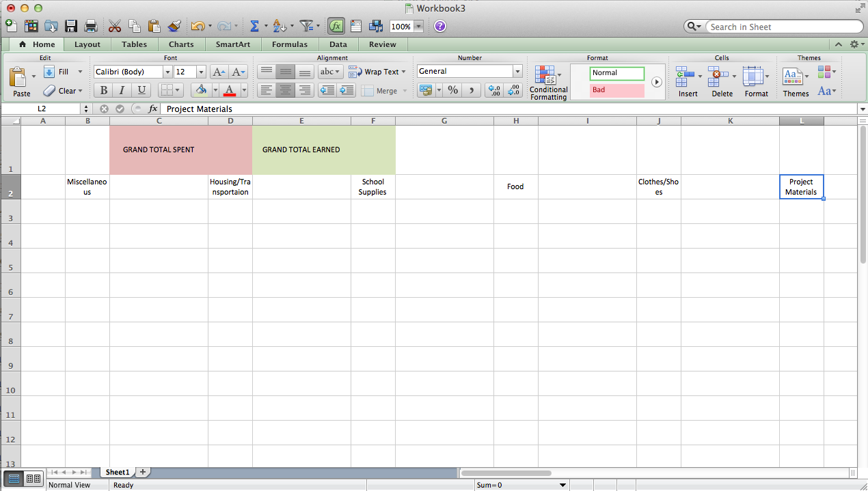The width and height of the screenshot is (868, 491).
Task: Click the Clear button in the Edit group
Action: click(66, 90)
